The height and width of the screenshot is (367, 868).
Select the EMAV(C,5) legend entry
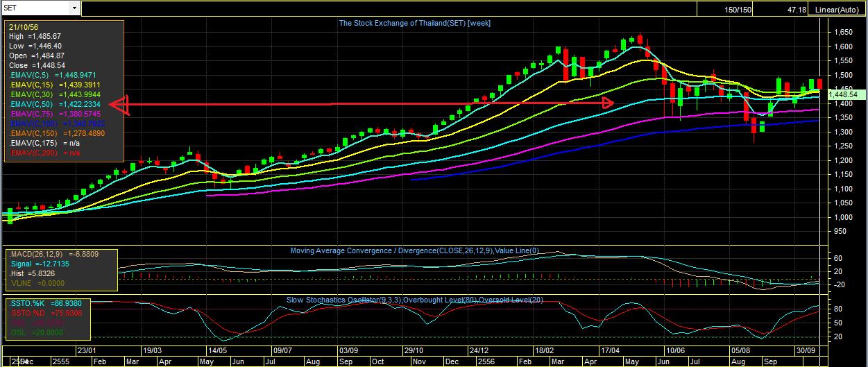(x=53, y=74)
